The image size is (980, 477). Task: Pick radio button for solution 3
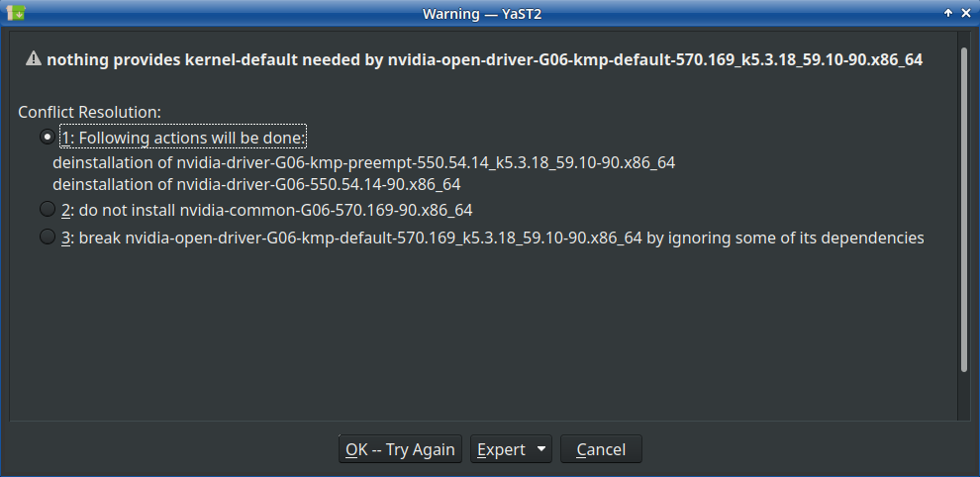click(x=47, y=238)
